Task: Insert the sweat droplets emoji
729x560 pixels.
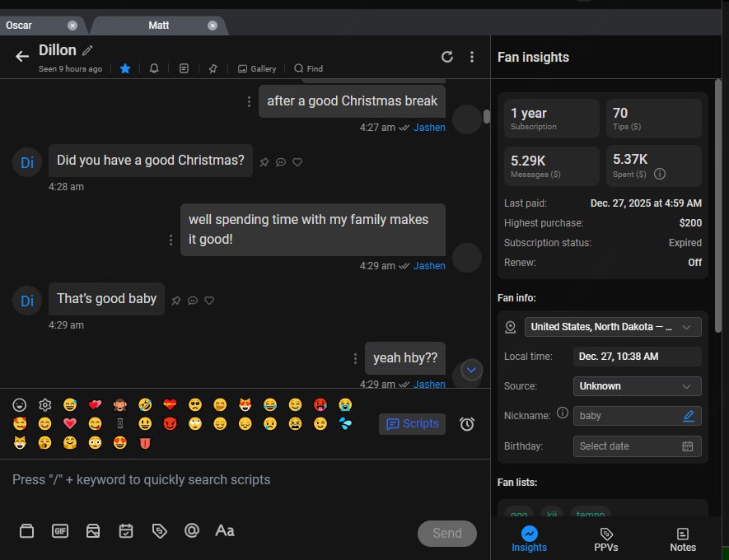Action: click(345, 424)
